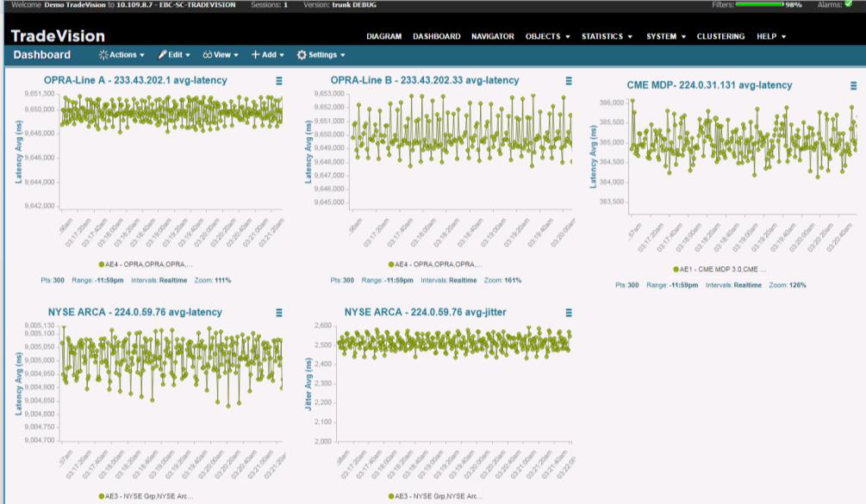Image resolution: width=866 pixels, height=504 pixels.
Task: Click the green Alarms checkmark icon
Action: pyautogui.click(x=848, y=4)
